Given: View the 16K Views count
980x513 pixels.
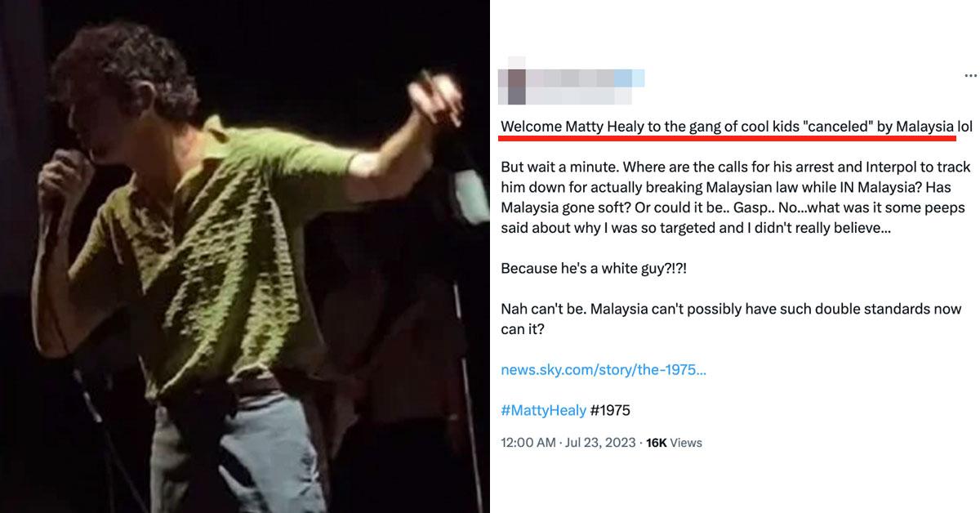Looking at the screenshot, I should 674,443.
